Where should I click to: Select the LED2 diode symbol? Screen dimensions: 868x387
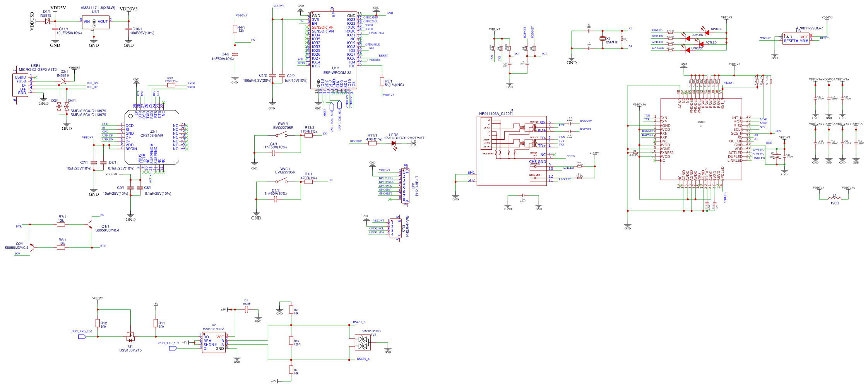[x=394, y=143]
